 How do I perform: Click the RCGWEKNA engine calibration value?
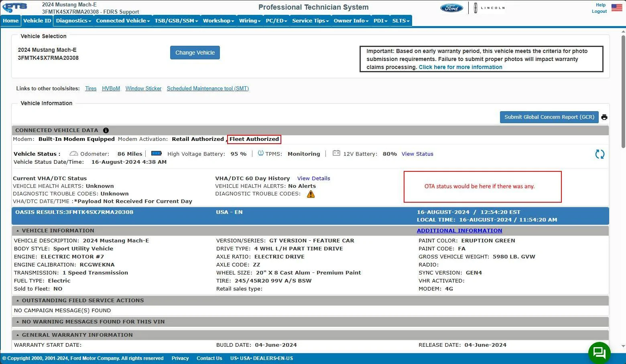click(97, 265)
